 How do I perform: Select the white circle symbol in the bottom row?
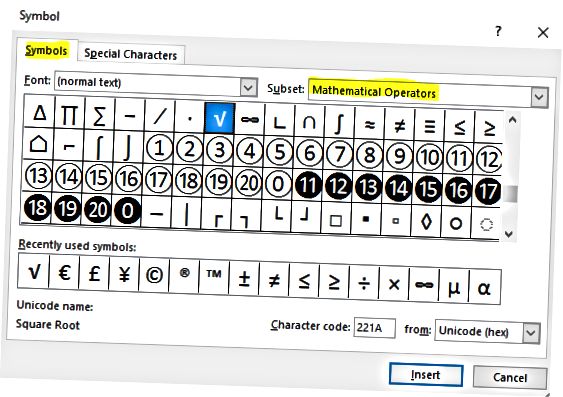pyautogui.click(x=456, y=223)
